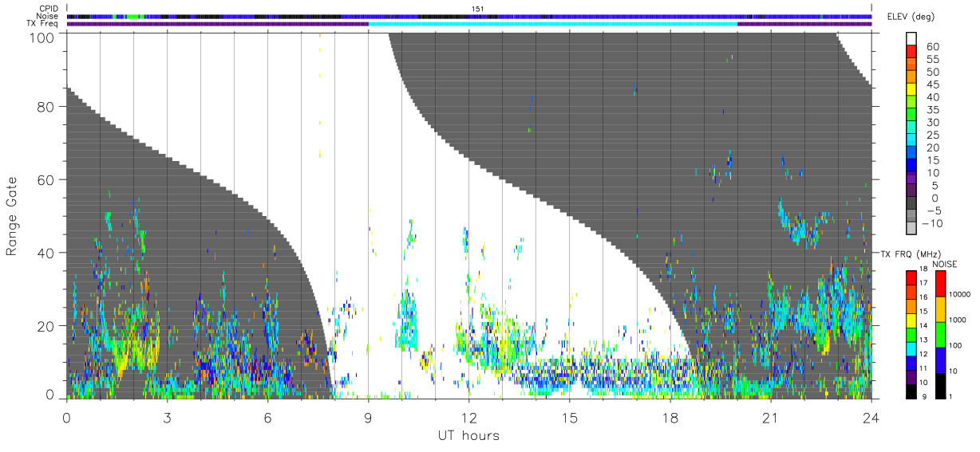Image resolution: width=980 pixels, height=452 pixels.
Task: Click the '151' CPID value label
Action: [x=477, y=9]
